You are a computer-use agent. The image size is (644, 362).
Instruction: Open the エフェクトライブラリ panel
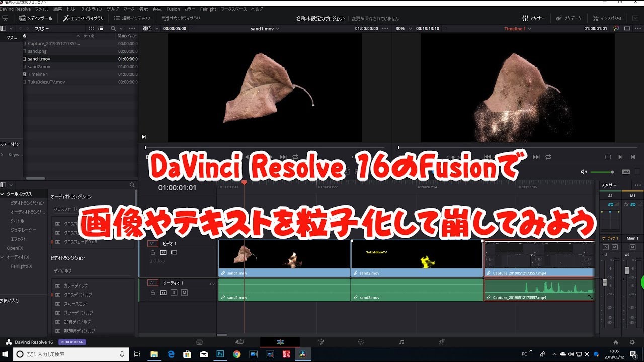click(x=84, y=18)
